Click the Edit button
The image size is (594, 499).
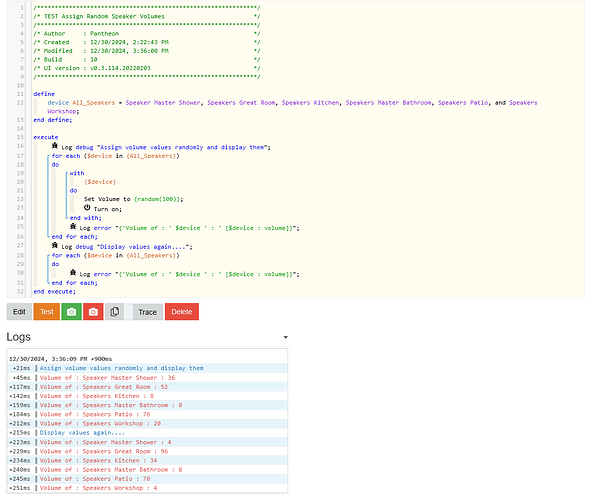pos(19,312)
